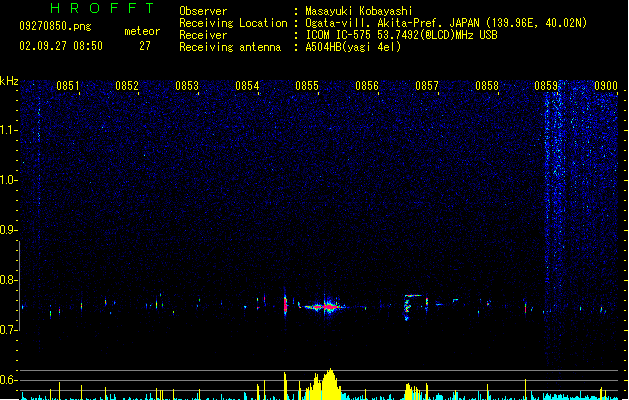Click the ICOM IC-575 receiver details
Screen dimensions: 629x400
click(x=401, y=35)
